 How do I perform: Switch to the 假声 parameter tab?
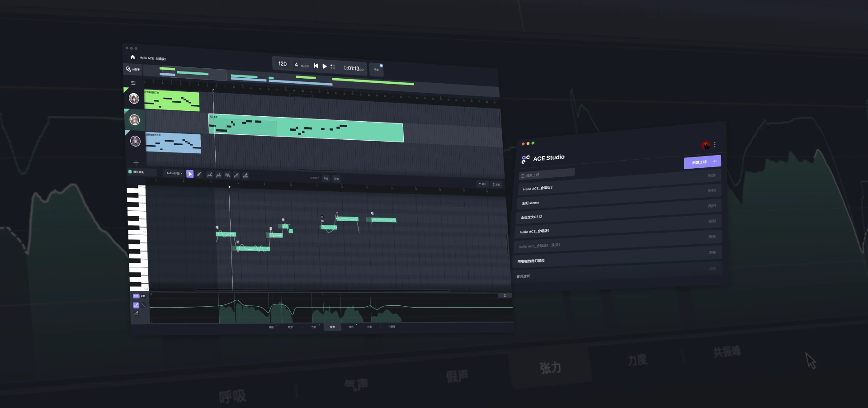332,327
